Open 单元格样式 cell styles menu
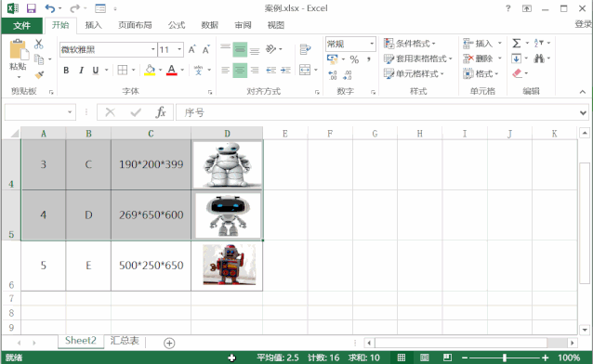Screen dimensions: 593x364 (x=414, y=73)
